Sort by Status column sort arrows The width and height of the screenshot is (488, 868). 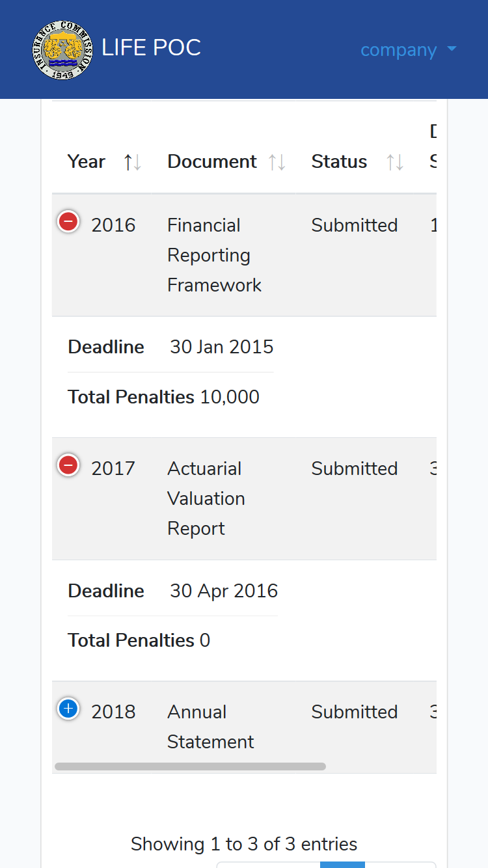click(x=395, y=162)
